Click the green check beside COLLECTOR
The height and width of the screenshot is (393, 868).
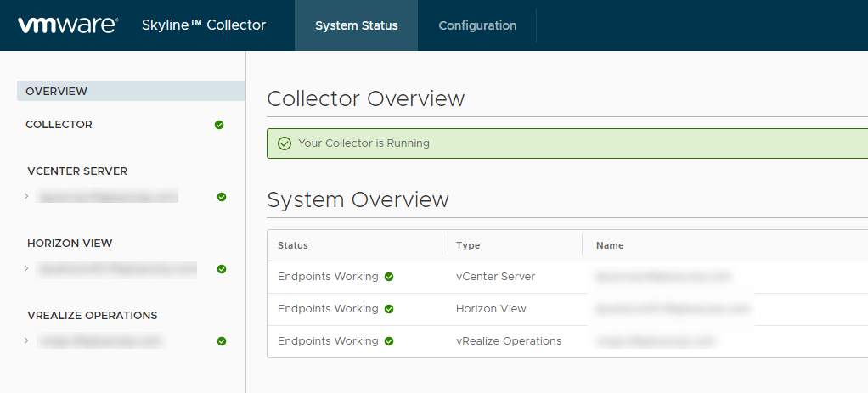pyautogui.click(x=219, y=125)
